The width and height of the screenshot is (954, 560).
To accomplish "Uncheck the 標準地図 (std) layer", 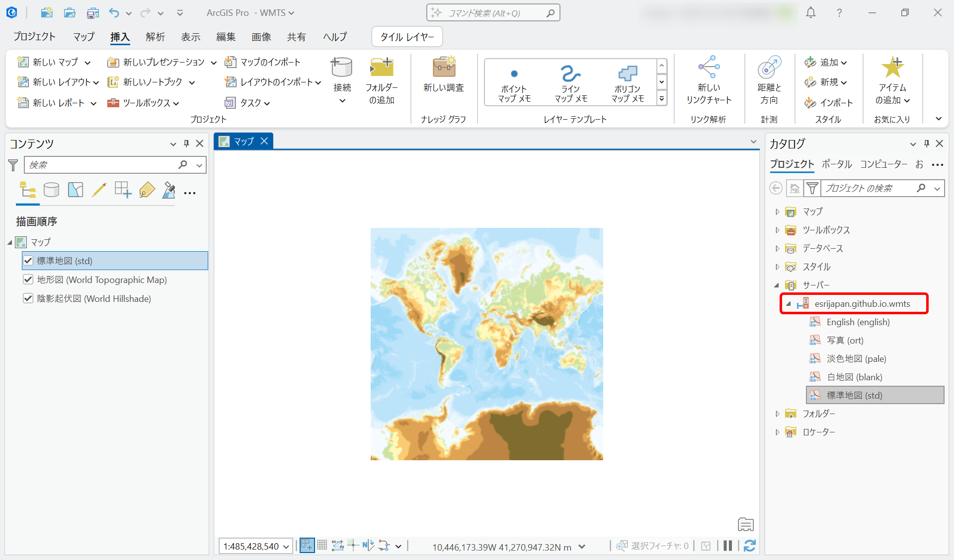I will (x=28, y=261).
